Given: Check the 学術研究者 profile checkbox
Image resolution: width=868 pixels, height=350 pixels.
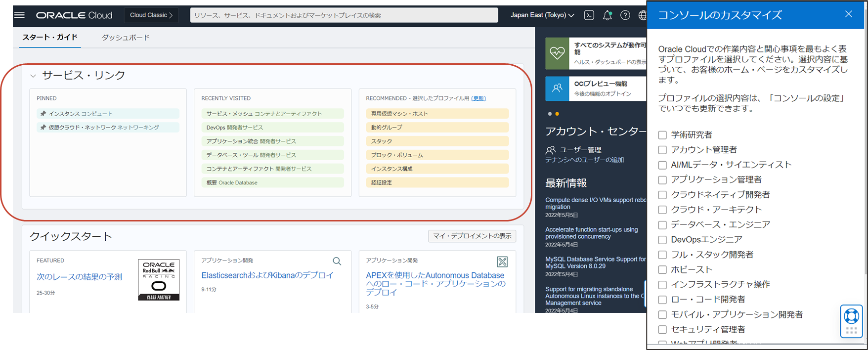Looking at the screenshot, I should (x=662, y=135).
